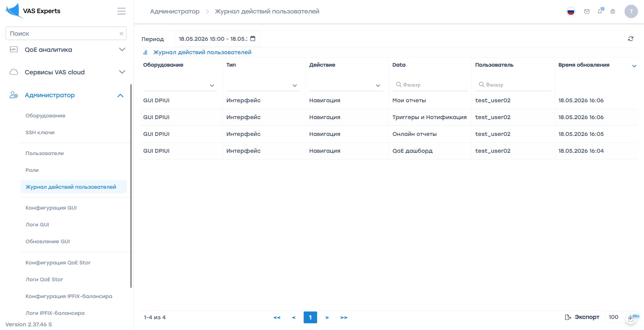Click the downloads icon with 99+ badge
This screenshot has width=644, height=330.
pos(631,318)
